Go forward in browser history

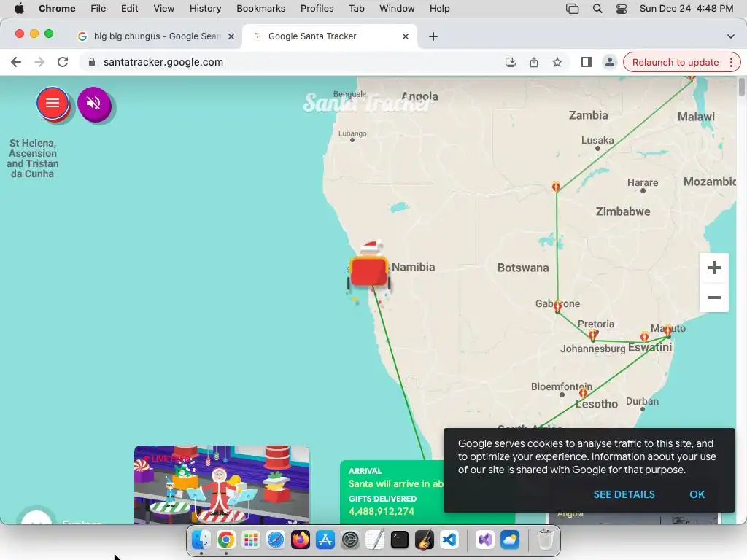pyautogui.click(x=39, y=62)
